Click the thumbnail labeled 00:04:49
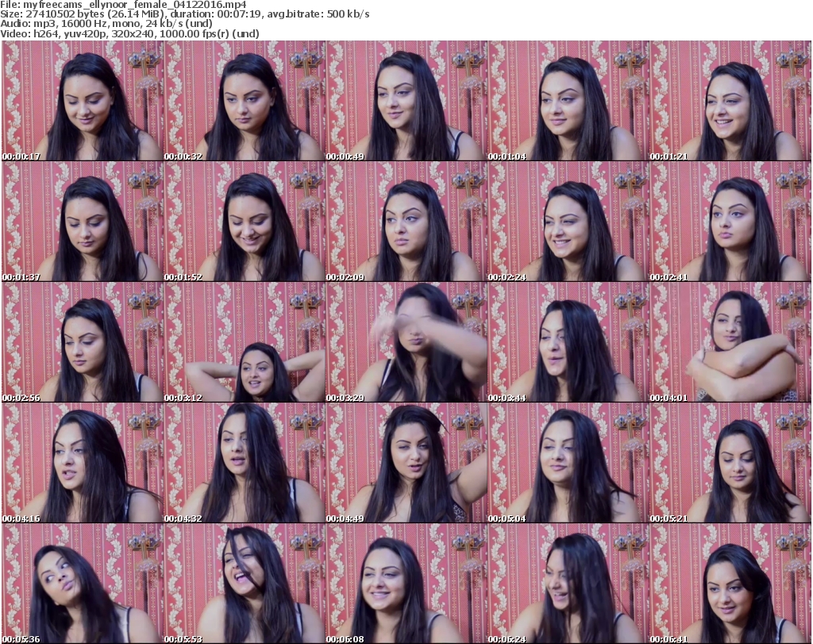This screenshot has height=644, width=813. [406, 463]
